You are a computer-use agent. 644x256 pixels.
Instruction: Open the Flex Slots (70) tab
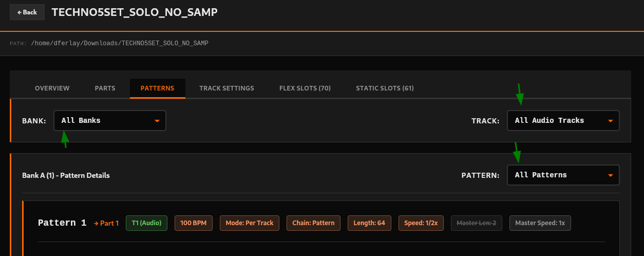coord(305,88)
